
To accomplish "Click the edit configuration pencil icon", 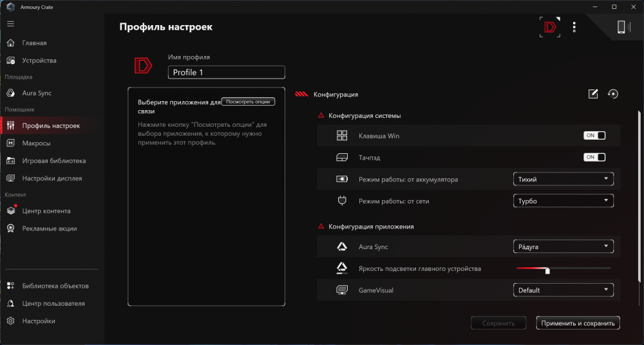I will 593,94.
